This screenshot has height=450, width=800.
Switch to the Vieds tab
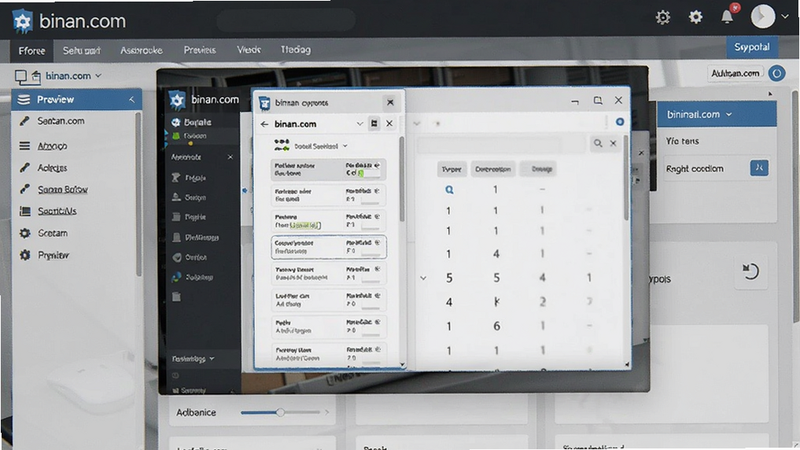[249, 49]
